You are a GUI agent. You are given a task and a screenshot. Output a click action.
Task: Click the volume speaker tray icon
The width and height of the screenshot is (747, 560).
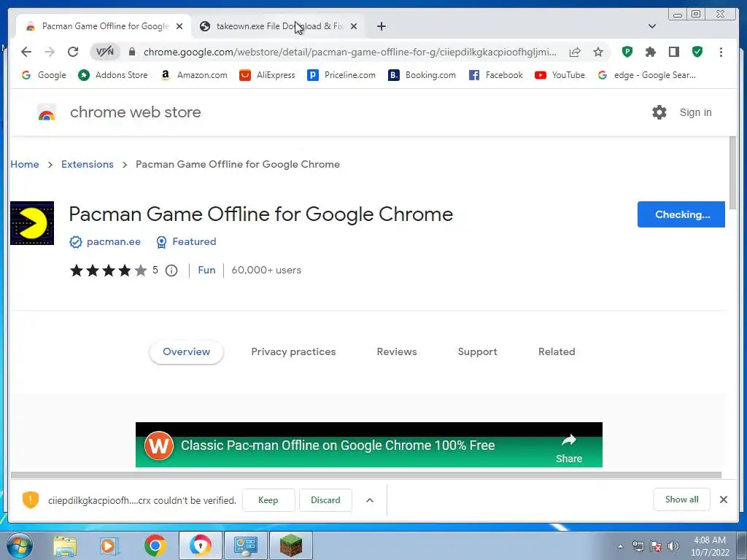tap(673, 546)
